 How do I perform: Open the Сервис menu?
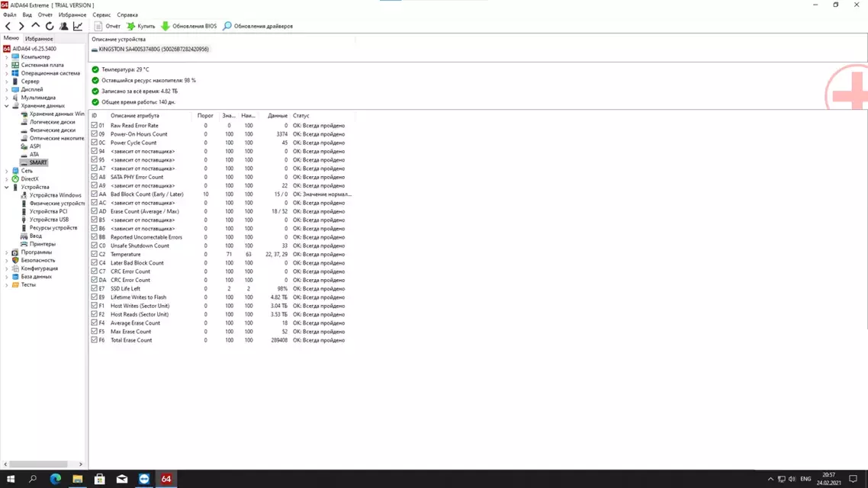tap(102, 15)
